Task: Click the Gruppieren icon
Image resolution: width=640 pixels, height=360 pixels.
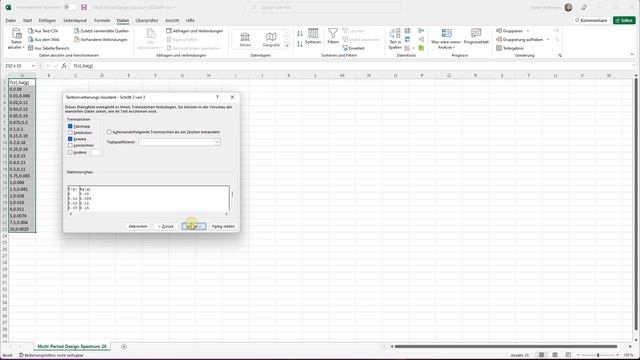Action: 499,31
